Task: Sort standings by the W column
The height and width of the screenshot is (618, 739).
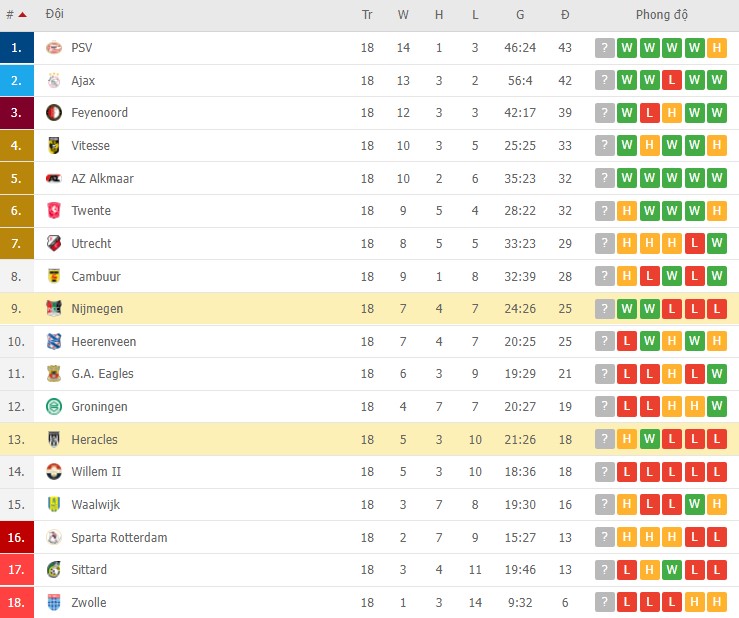Action: coord(403,15)
